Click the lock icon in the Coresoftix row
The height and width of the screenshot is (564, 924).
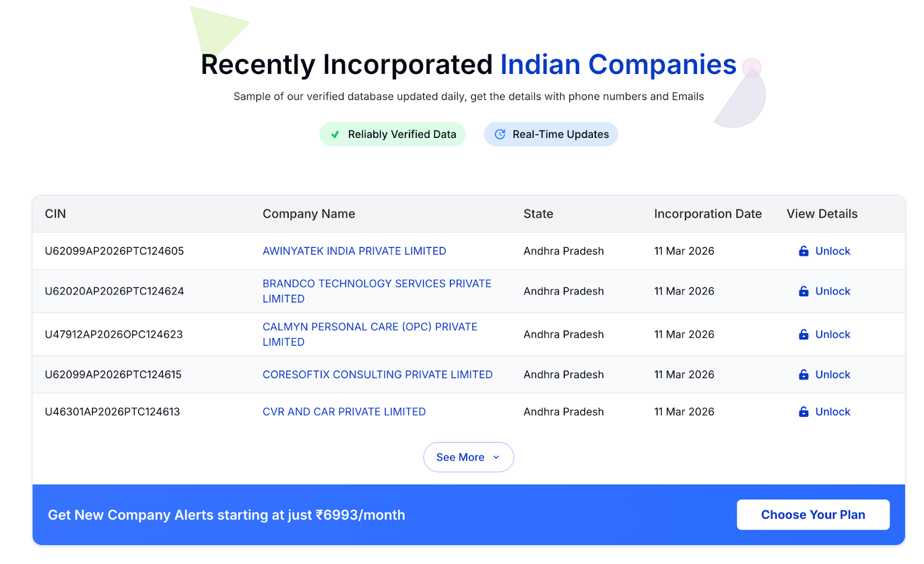pos(803,375)
